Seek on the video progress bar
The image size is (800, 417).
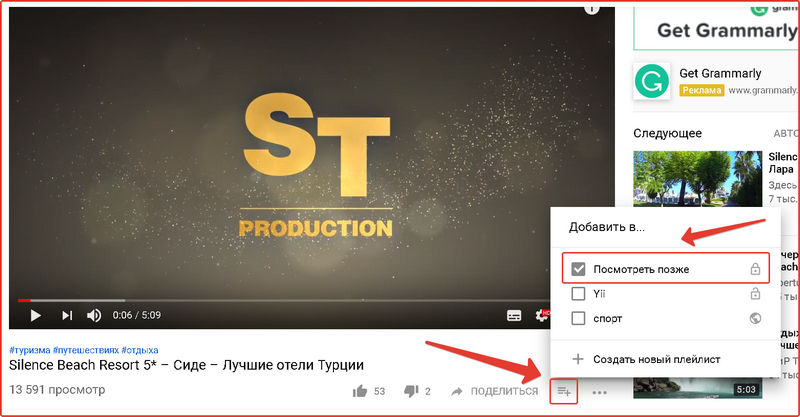point(284,300)
